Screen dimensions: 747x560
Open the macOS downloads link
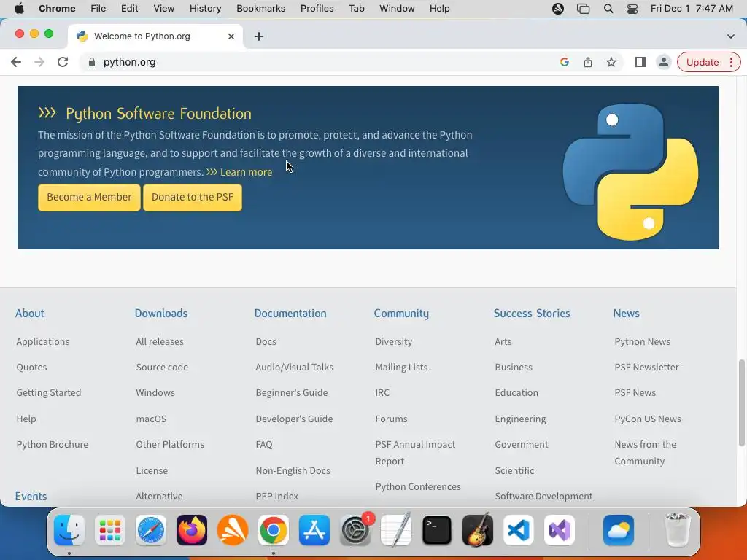[x=151, y=419]
